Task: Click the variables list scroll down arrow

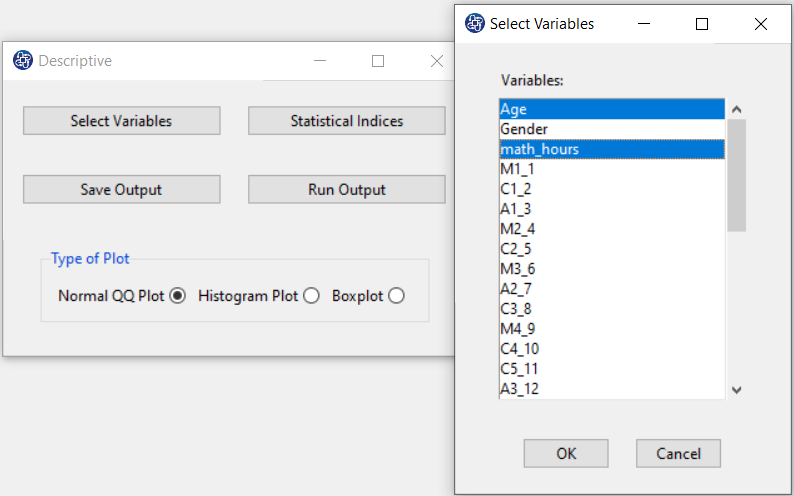Action: 737,390
